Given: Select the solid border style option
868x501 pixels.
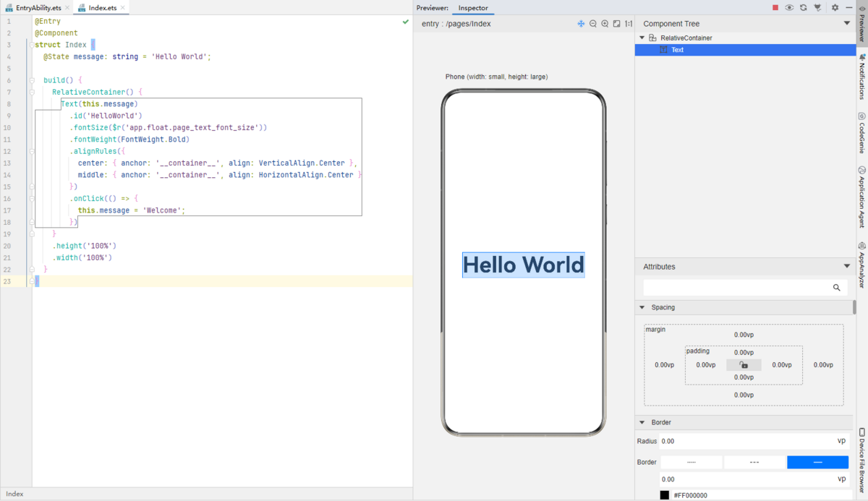Looking at the screenshot, I should (x=817, y=462).
